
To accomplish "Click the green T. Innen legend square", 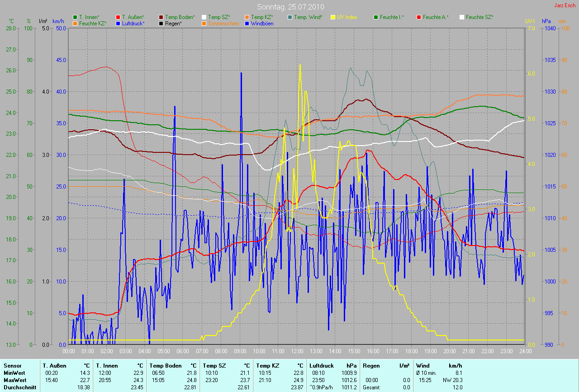I will [x=75, y=17].
